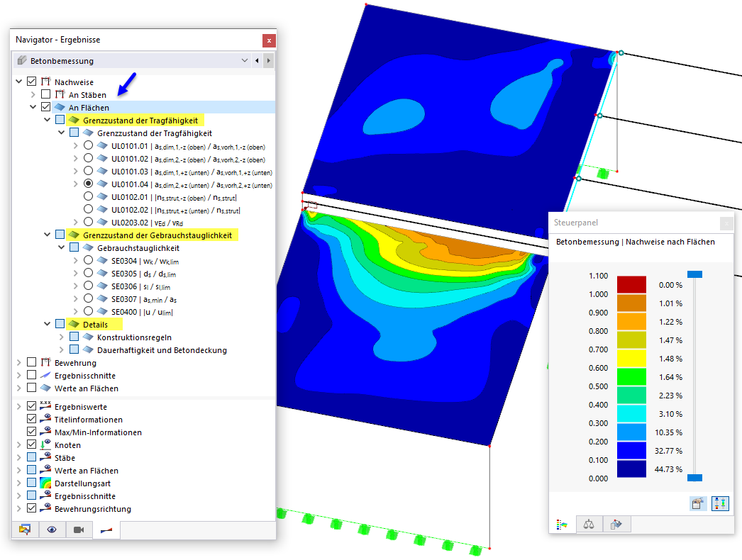Collapse the An Flächen node
Image resolution: width=742 pixels, height=560 pixels.
pyautogui.click(x=33, y=107)
